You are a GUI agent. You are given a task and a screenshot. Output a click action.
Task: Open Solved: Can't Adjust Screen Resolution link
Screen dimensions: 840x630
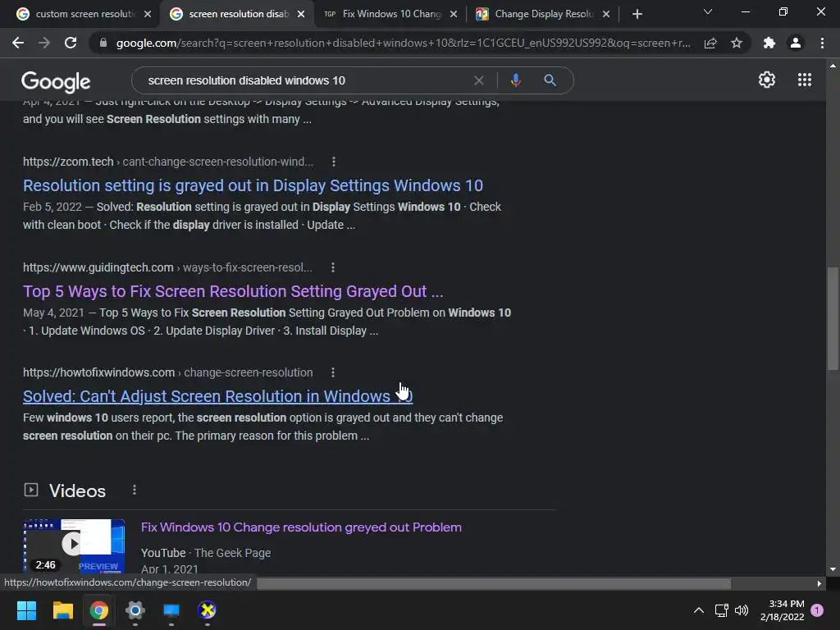point(217,396)
